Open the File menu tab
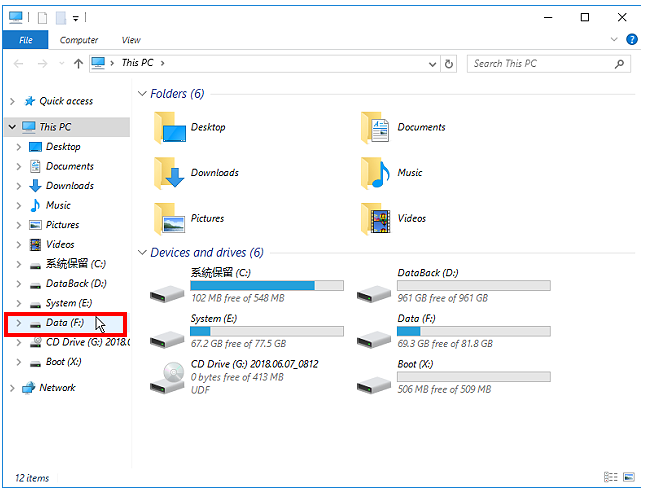The width and height of the screenshot is (649, 493). 26,40
